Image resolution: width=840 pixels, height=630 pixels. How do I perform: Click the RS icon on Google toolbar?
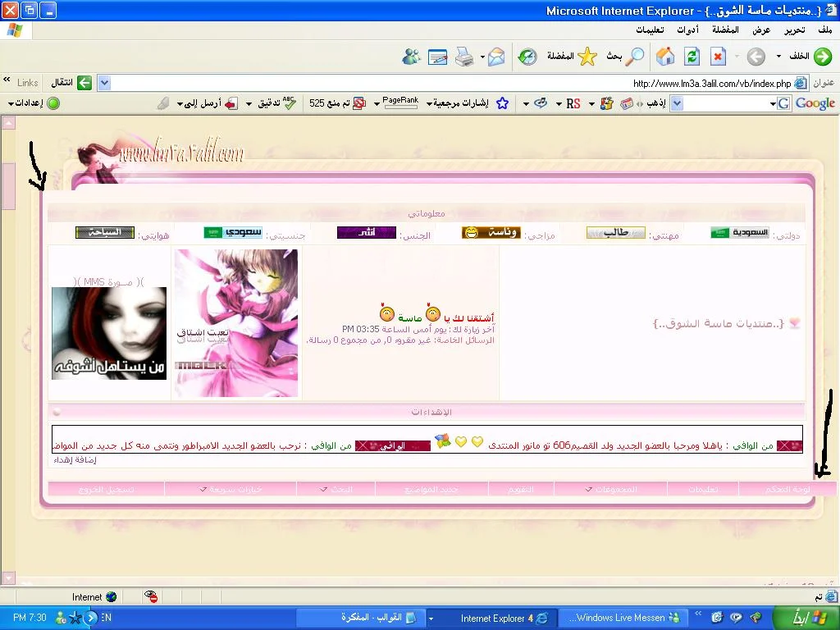click(x=573, y=103)
